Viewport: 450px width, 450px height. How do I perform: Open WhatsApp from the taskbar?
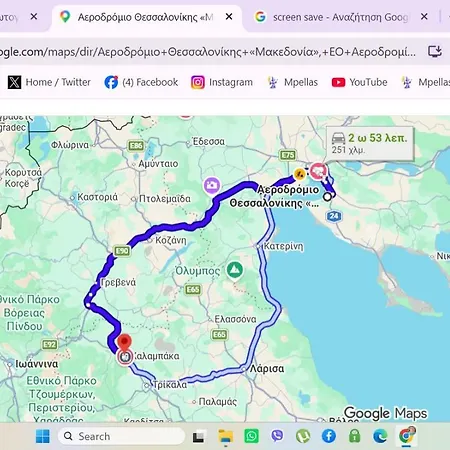[251, 436]
